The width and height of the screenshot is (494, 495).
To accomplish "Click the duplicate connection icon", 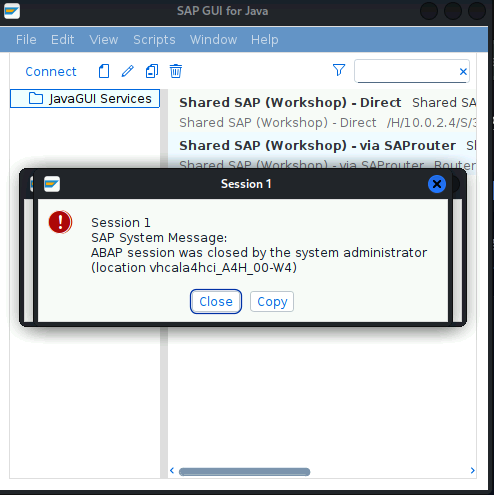I will click(x=152, y=71).
